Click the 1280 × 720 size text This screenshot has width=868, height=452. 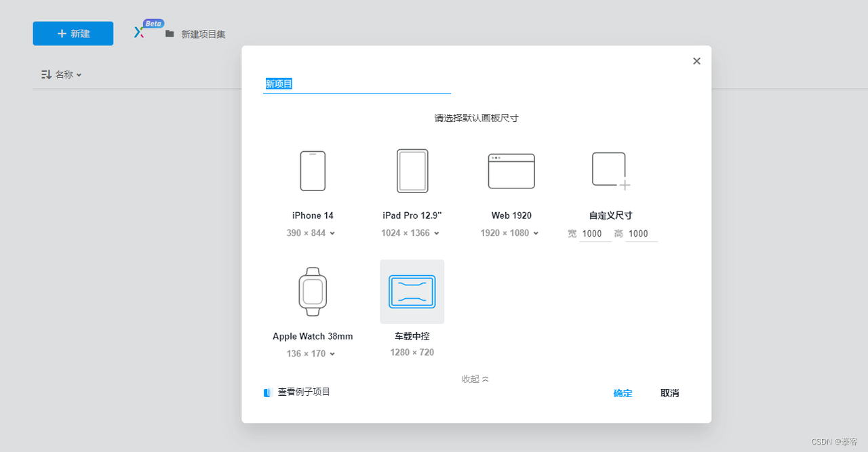tap(412, 352)
